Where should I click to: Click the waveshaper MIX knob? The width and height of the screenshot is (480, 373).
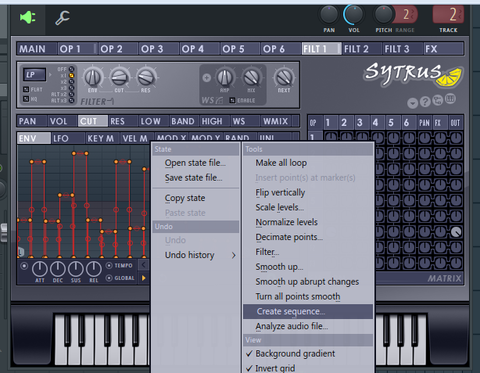[251, 78]
